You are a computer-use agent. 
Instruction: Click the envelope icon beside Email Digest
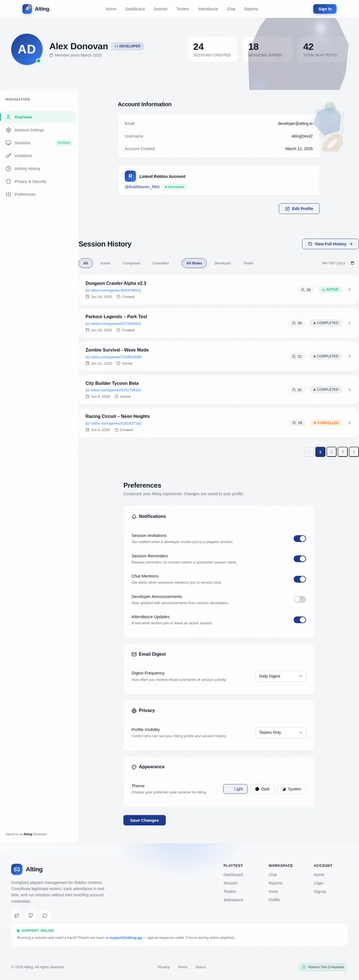(134, 654)
